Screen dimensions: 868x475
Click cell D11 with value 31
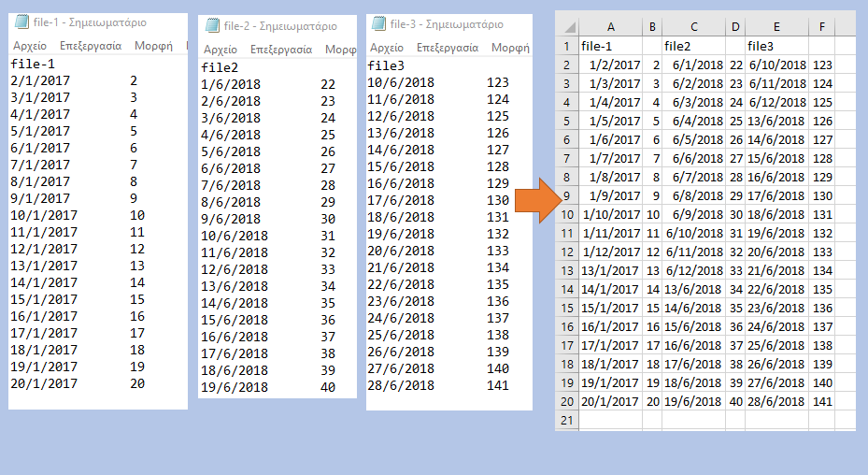(x=735, y=234)
